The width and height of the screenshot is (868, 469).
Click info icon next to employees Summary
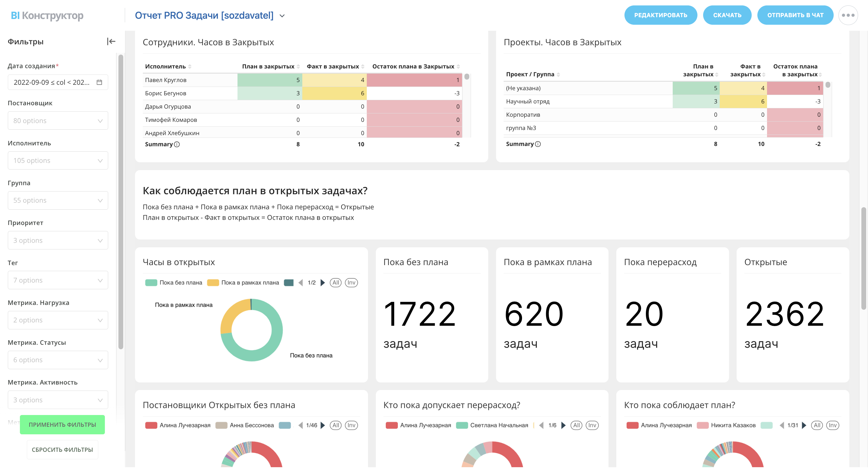(x=177, y=144)
